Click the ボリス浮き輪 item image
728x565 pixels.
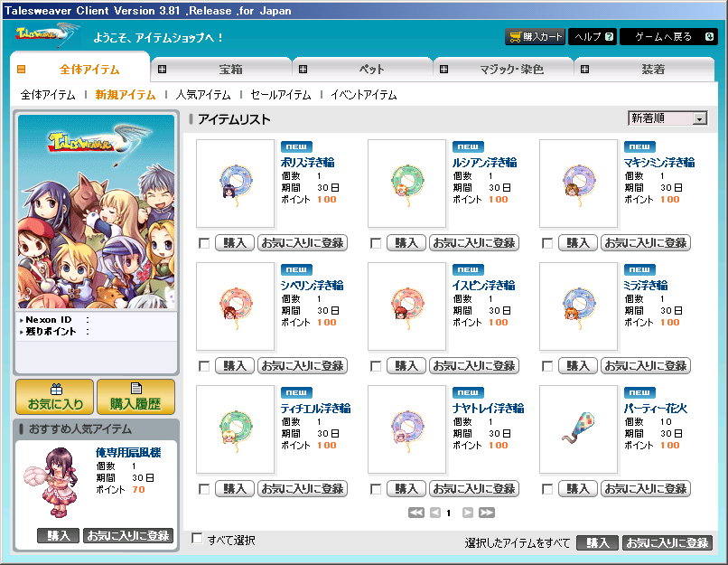(235, 183)
